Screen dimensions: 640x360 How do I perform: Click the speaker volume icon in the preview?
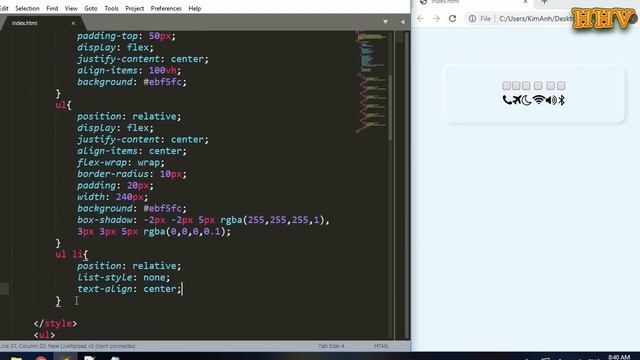pyautogui.click(x=551, y=100)
